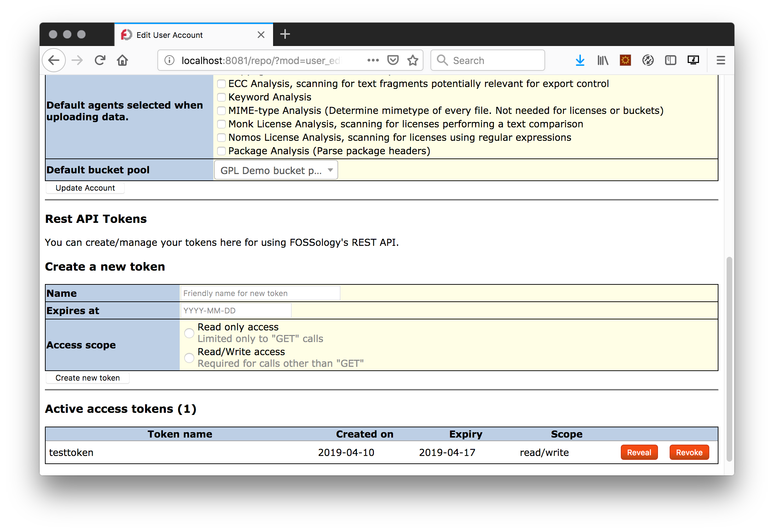
Task: Click the Created on column header
Action: pyautogui.click(x=365, y=434)
